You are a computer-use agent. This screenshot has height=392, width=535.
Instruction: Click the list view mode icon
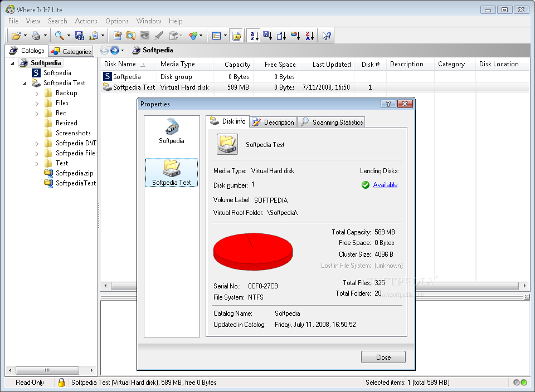click(x=217, y=36)
